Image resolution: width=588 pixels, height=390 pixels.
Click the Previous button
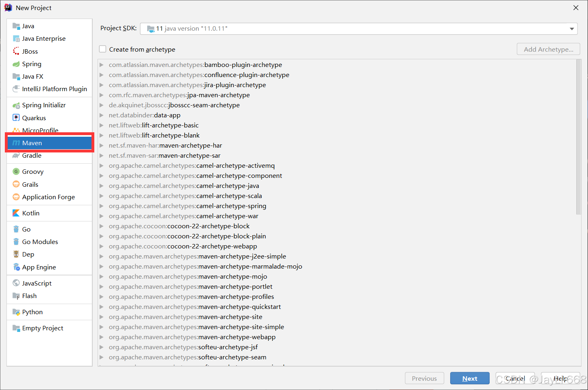[x=424, y=378]
